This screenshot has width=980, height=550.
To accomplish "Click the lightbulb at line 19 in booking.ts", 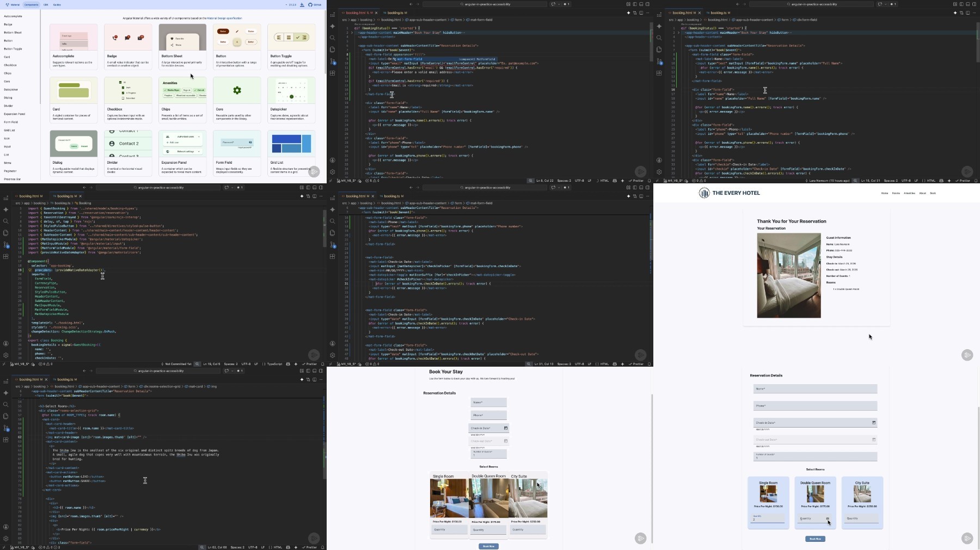I will [x=30, y=270].
